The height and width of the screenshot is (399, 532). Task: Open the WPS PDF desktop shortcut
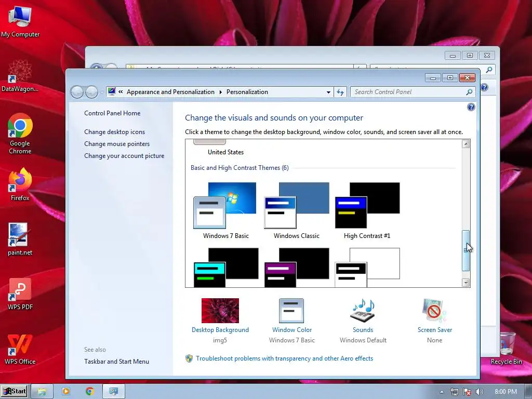[x=20, y=294]
